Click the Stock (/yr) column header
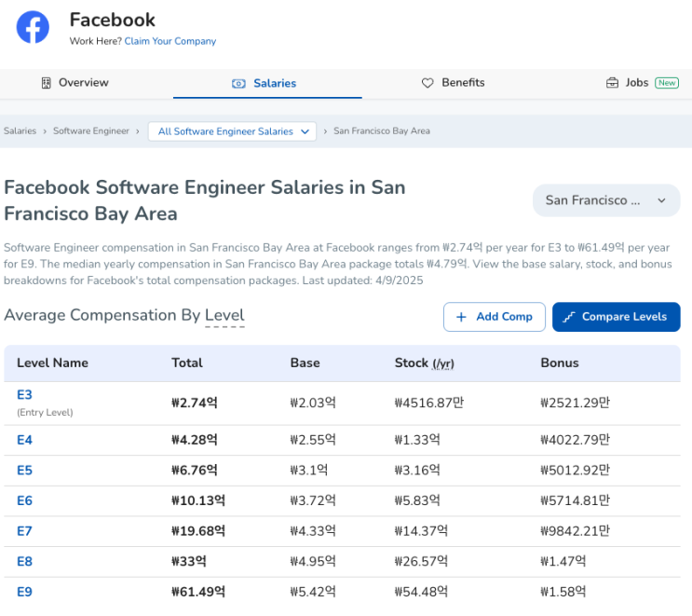The width and height of the screenshot is (692, 616). 424,363
